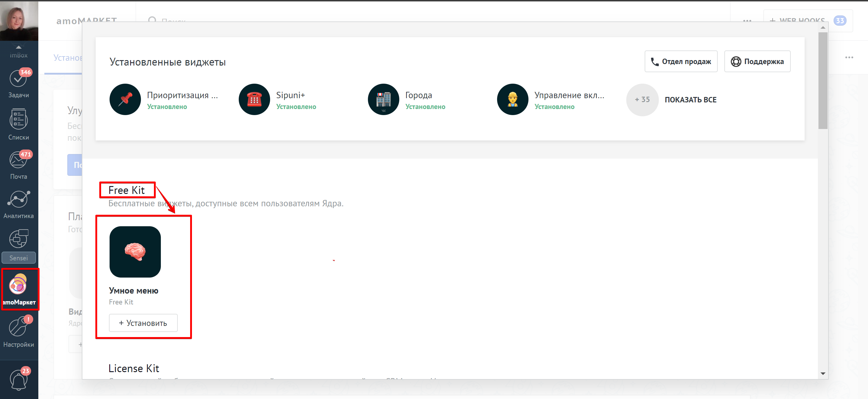The image size is (868, 399).
Task: Click the Установленные виджеты heading
Action: tap(168, 62)
